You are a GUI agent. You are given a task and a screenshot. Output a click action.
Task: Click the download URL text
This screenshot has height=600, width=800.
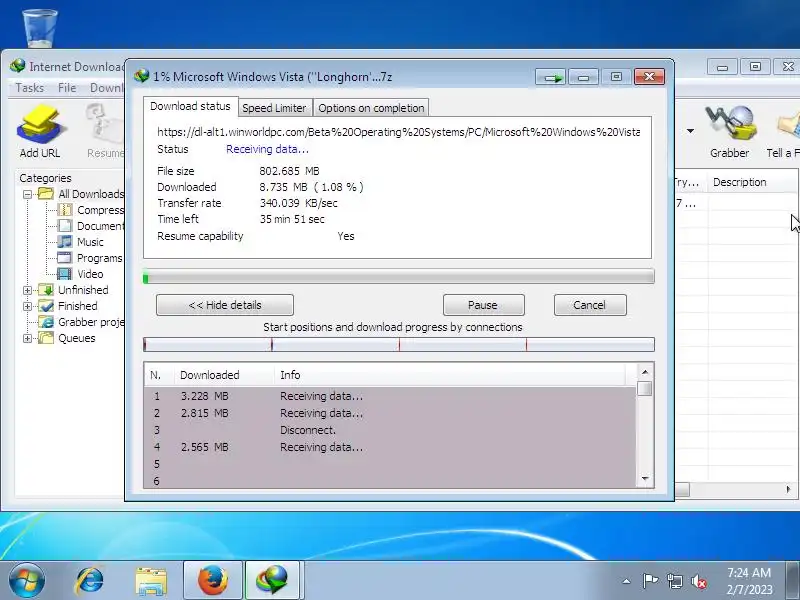[x=398, y=132]
